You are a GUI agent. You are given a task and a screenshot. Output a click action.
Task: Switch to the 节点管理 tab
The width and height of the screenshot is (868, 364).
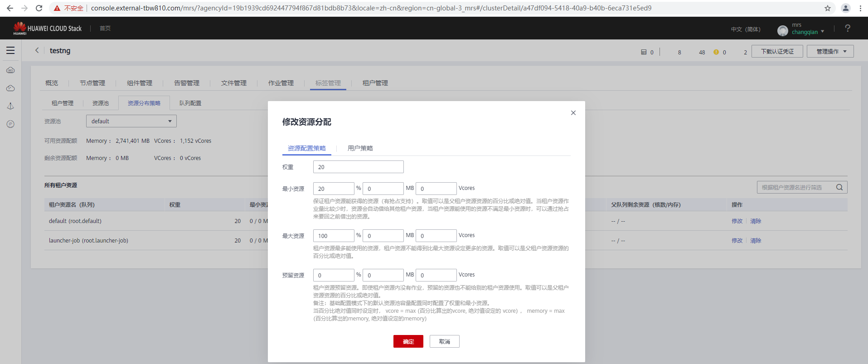coord(92,83)
